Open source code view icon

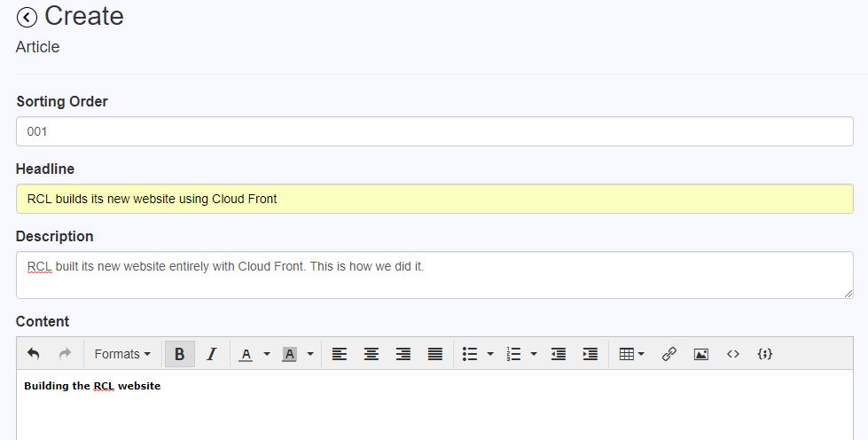733,354
